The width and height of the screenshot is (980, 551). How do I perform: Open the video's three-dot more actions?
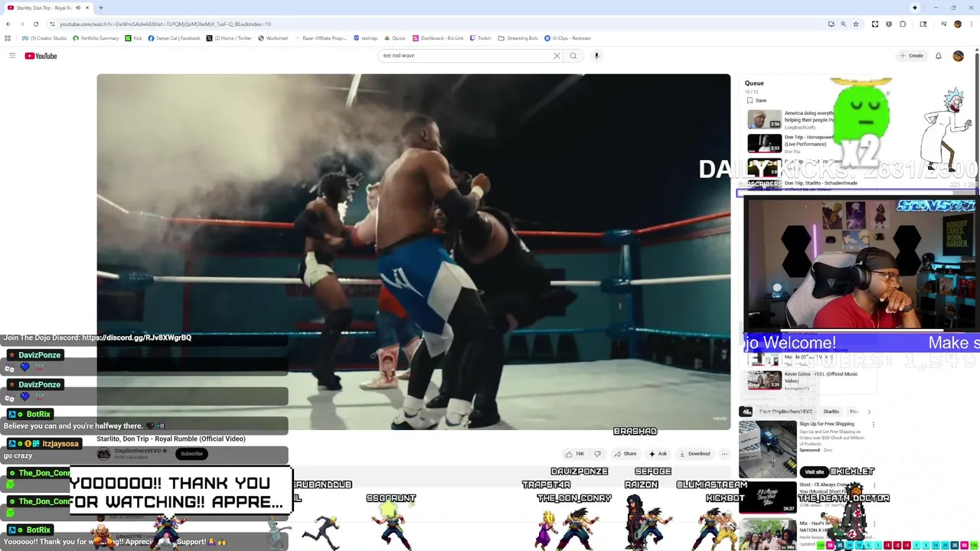(724, 454)
